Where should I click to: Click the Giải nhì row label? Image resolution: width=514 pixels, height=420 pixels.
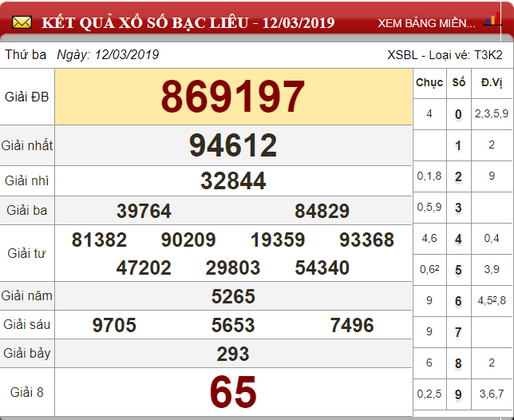pos(27,180)
